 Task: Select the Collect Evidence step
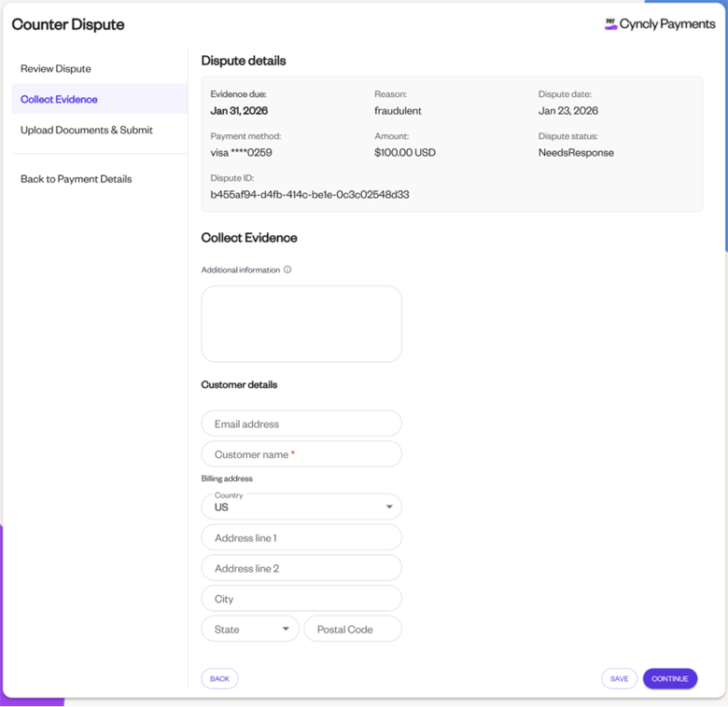coord(59,99)
